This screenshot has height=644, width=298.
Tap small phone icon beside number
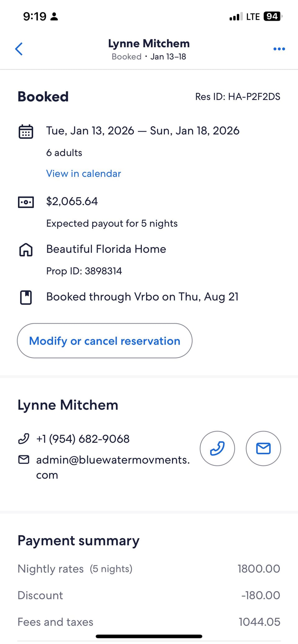point(24,439)
